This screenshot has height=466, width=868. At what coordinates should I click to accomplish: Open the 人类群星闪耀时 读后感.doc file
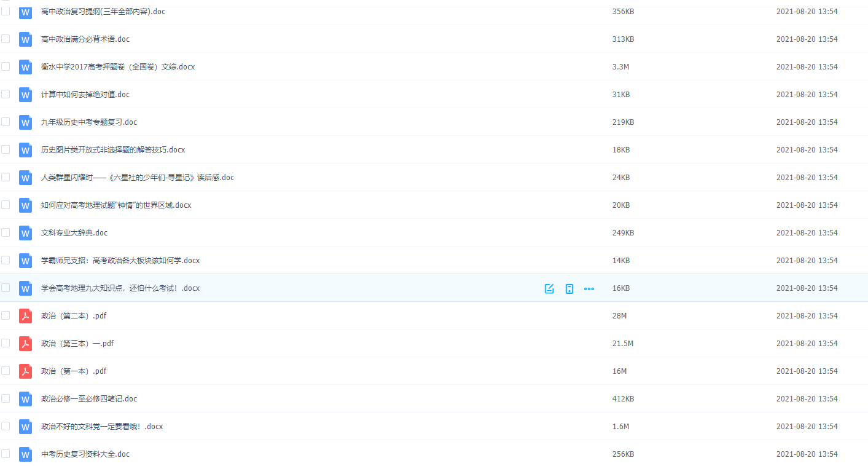point(137,178)
